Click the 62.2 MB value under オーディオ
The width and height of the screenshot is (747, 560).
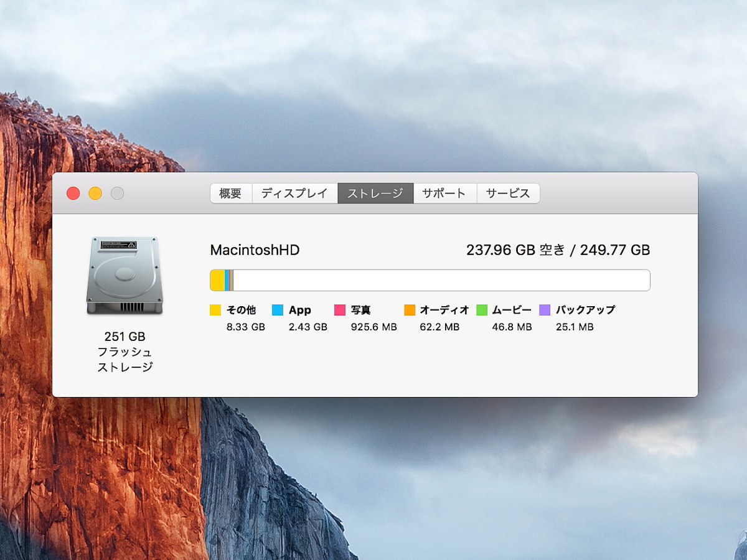[440, 327]
